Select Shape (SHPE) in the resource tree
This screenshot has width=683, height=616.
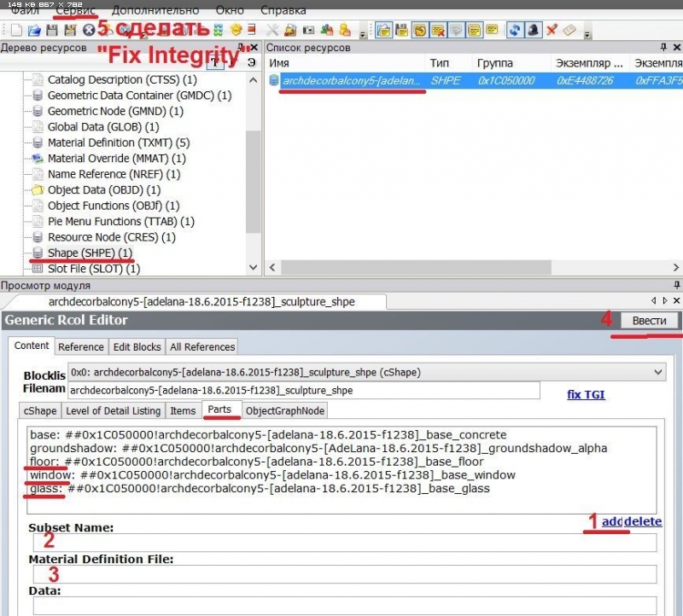click(x=90, y=253)
